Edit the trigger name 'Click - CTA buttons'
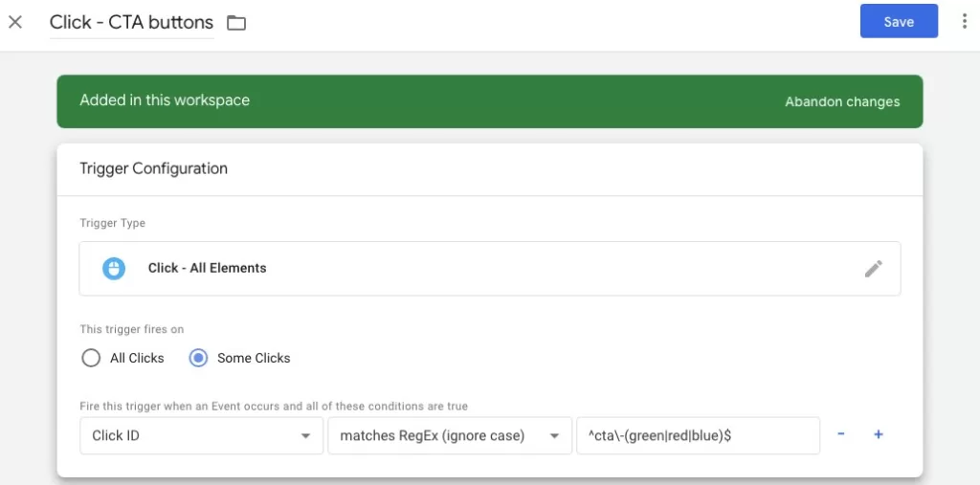Image resolution: width=980 pixels, height=485 pixels. click(x=131, y=23)
